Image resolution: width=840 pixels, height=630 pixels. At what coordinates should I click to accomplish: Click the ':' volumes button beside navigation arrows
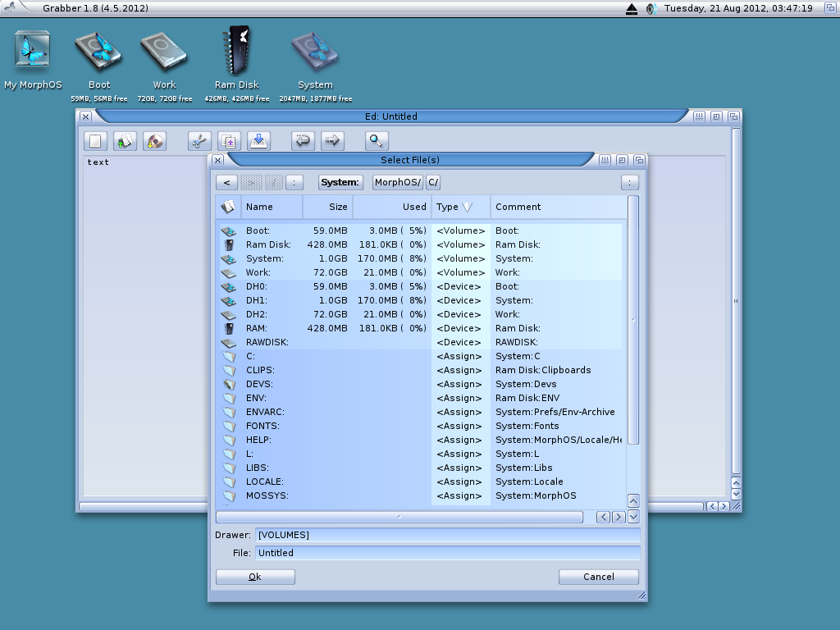294,183
